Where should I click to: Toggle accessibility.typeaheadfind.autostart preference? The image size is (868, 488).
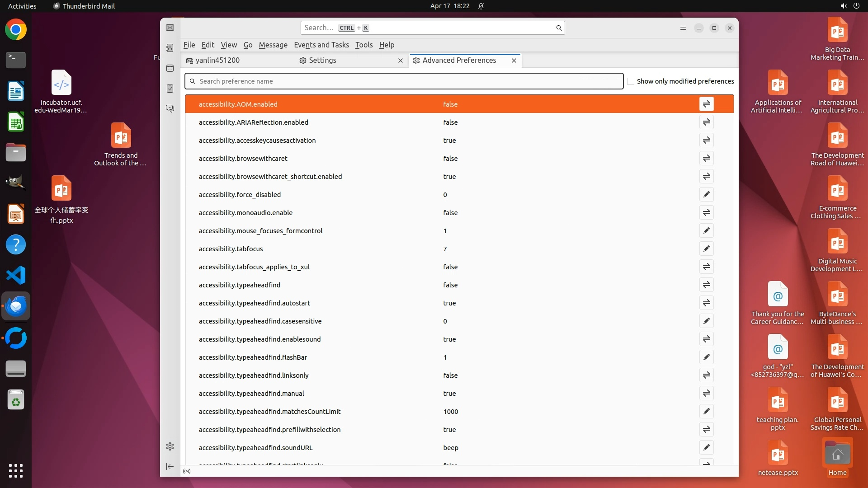706,303
